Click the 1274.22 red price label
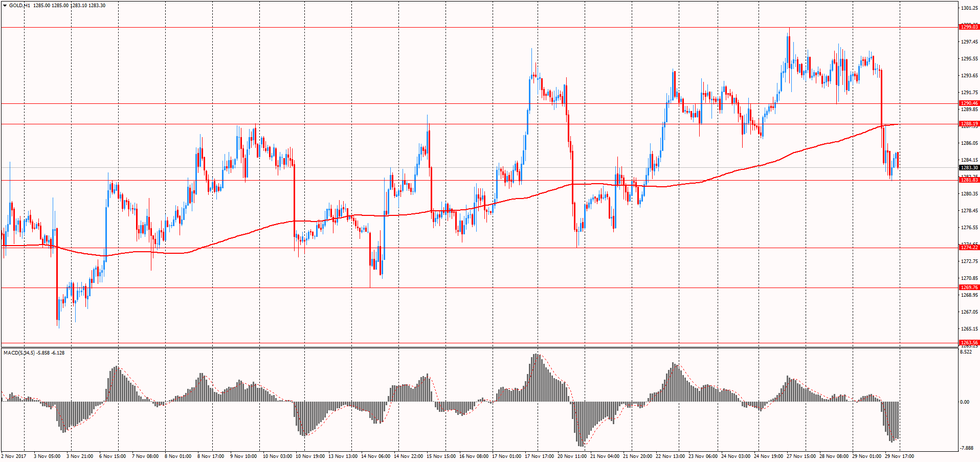Screen dimensions: 980x462 point(969,248)
